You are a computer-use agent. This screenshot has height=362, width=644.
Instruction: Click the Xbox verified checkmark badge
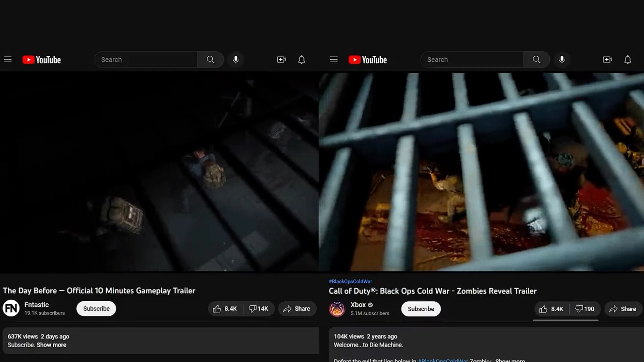click(x=370, y=305)
